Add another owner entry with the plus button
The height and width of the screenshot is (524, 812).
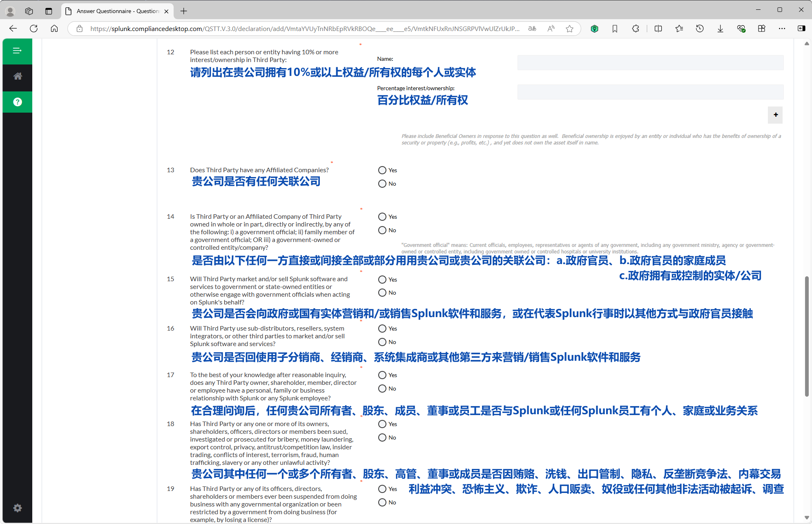coord(775,115)
